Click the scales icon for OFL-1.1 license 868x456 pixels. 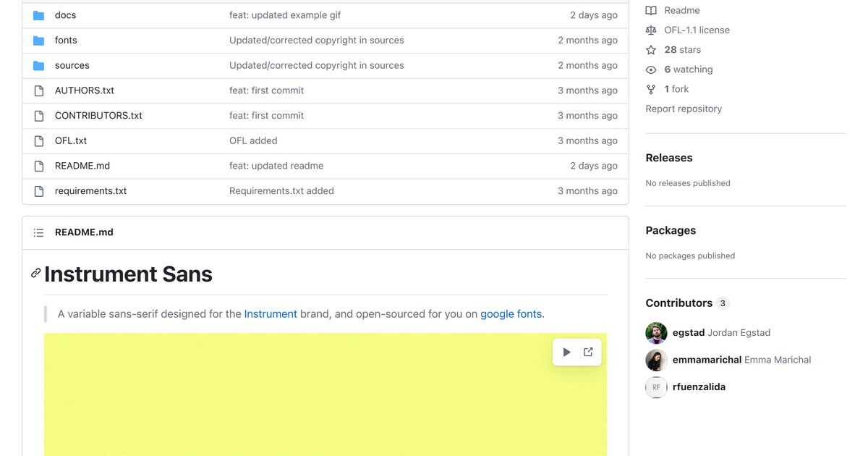point(652,30)
